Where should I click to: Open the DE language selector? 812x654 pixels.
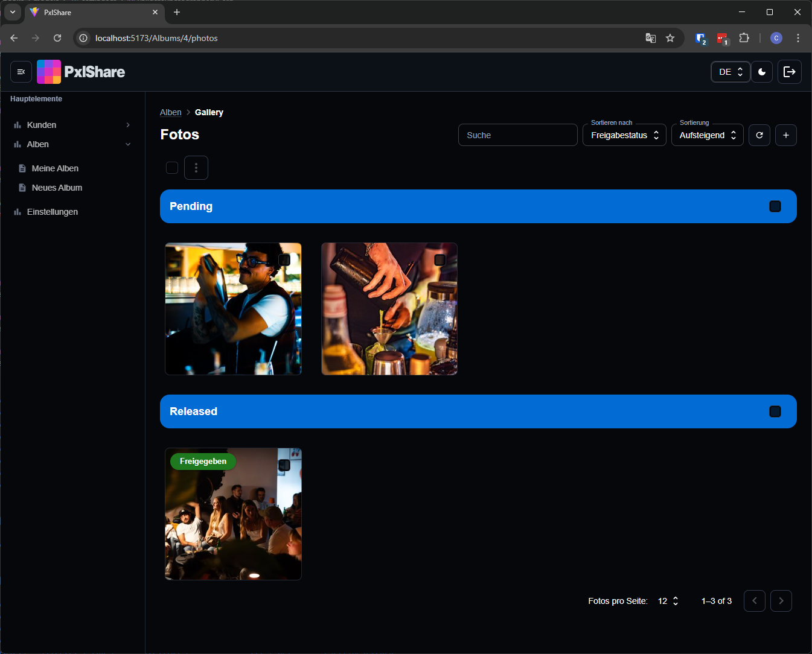tap(730, 72)
